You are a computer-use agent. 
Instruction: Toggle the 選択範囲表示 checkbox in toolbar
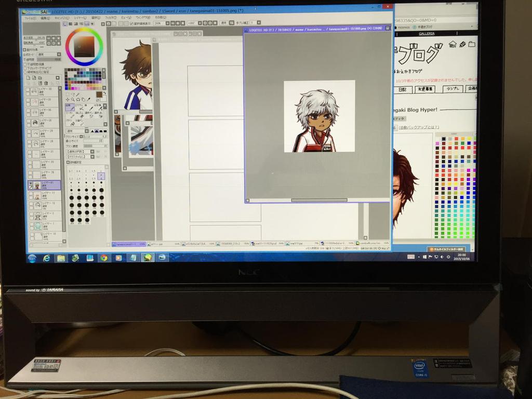point(131,23)
